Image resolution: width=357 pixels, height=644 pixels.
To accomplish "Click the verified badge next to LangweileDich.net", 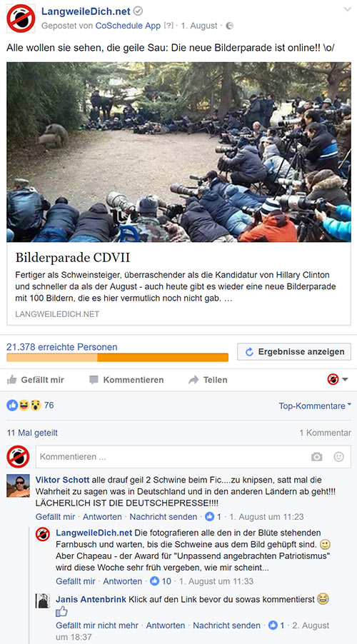I will (x=139, y=11).
